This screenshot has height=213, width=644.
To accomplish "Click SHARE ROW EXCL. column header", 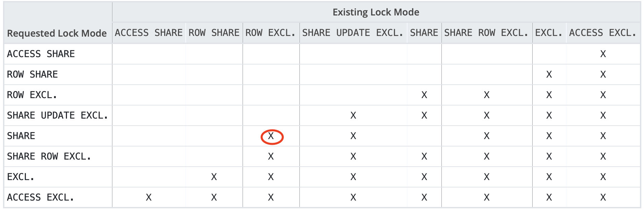I will (x=487, y=33).
